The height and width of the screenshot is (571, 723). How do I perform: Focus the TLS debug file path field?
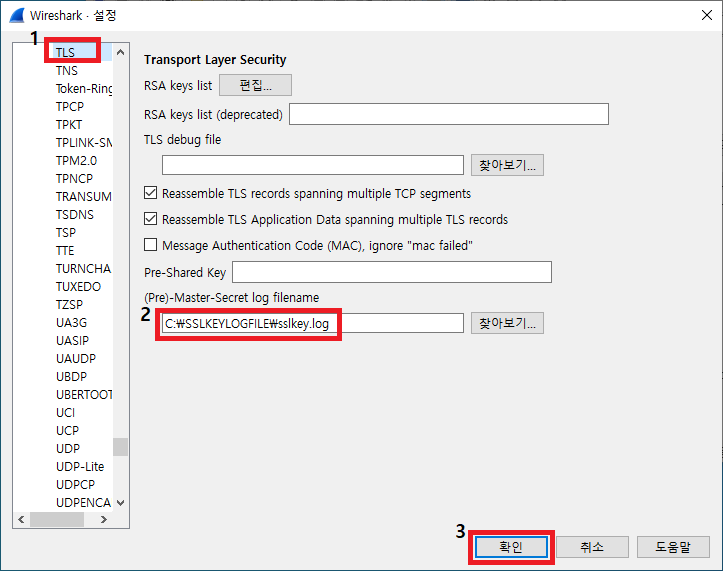click(x=313, y=165)
